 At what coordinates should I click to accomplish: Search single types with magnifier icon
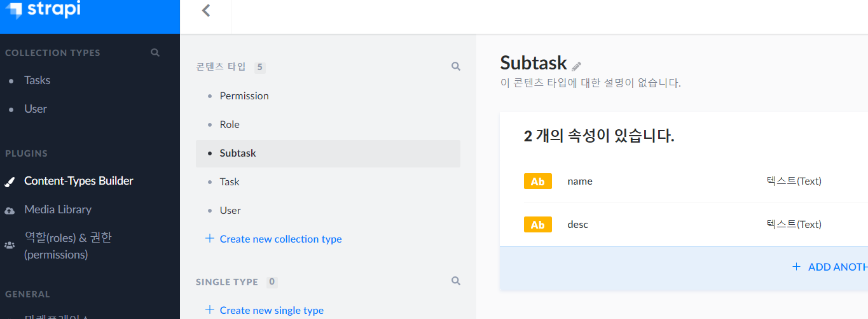click(x=455, y=281)
